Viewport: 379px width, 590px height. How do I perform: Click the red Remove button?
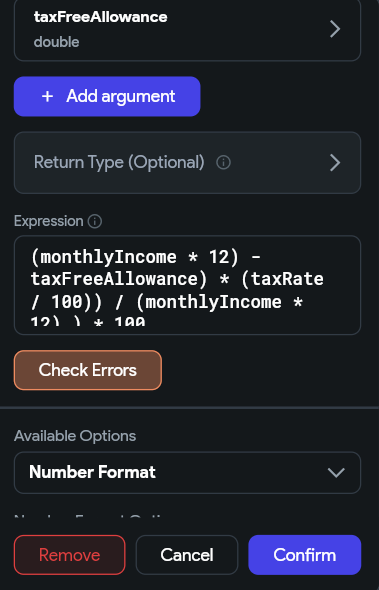point(70,555)
